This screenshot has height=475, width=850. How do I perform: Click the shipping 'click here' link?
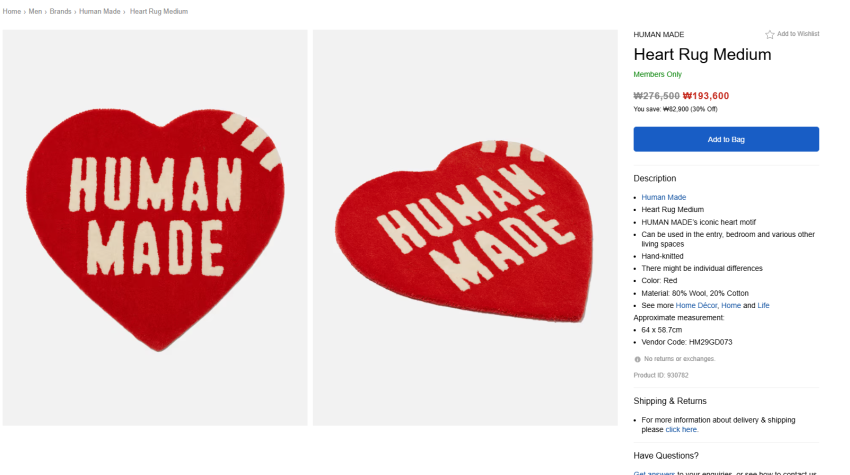point(681,430)
